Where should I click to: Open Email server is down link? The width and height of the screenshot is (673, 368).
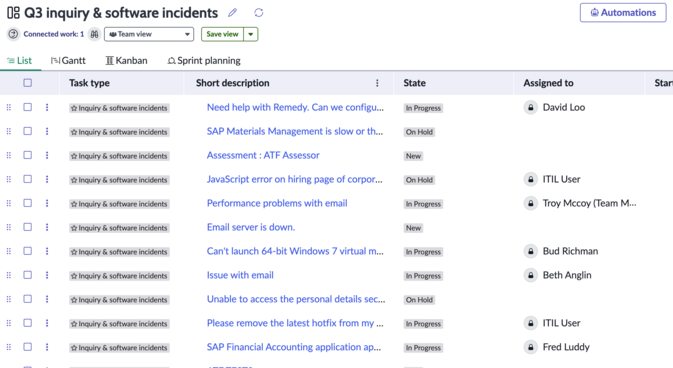pyautogui.click(x=251, y=227)
